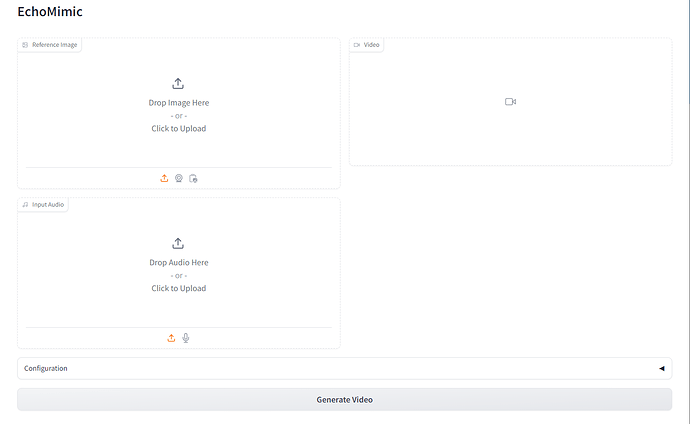
Task: Open the Configuration section label
Action: coord(46,369)
